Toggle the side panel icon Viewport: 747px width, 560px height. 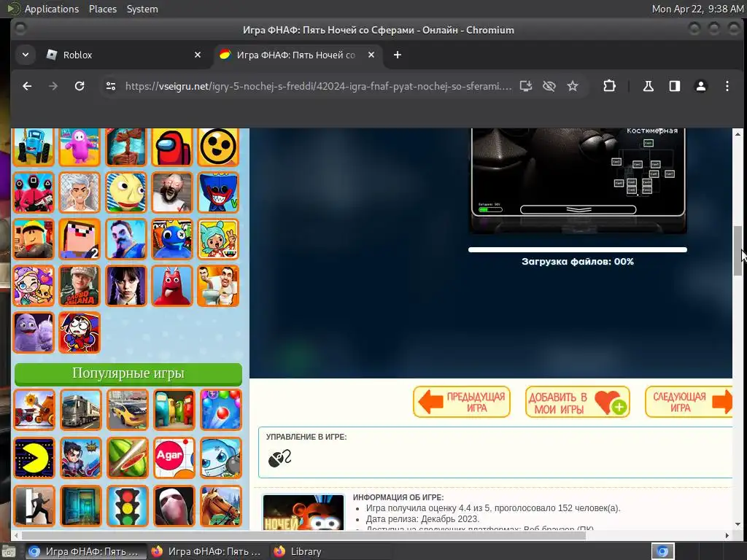675,86
